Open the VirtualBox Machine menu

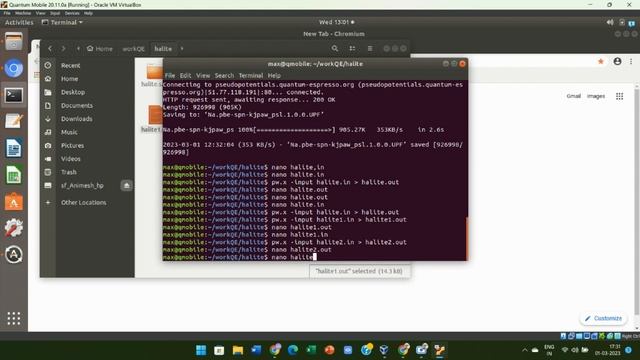[22, 13]
